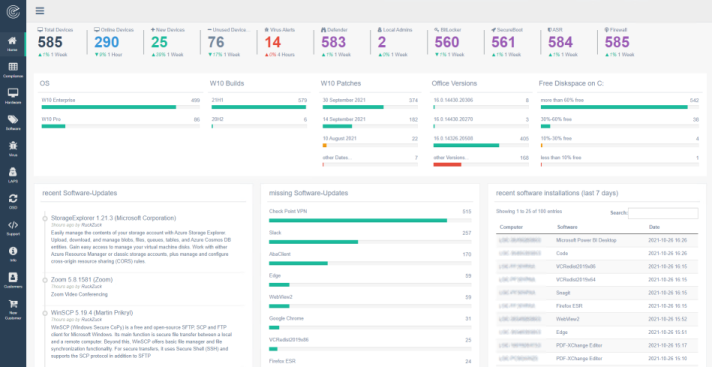Click the installations Search field
This screenshot has width=712, height=367.
click(x=663, y=213)
